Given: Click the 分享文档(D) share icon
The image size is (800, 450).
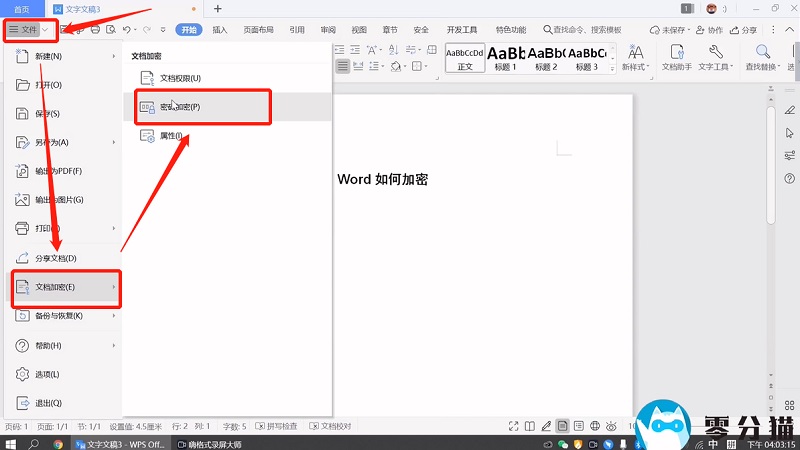Looking at the screenshot, I should point(24,258).
